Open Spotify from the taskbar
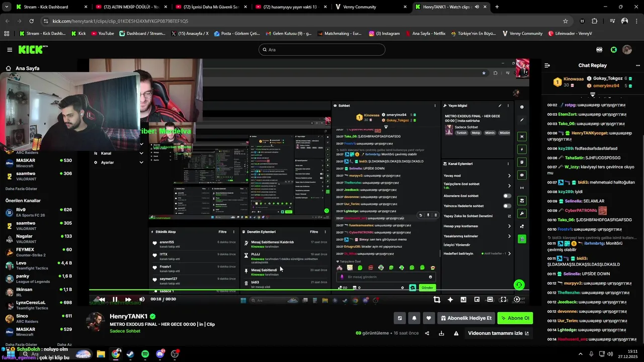Viewport: 644px width, 362px height. [145, 354]
